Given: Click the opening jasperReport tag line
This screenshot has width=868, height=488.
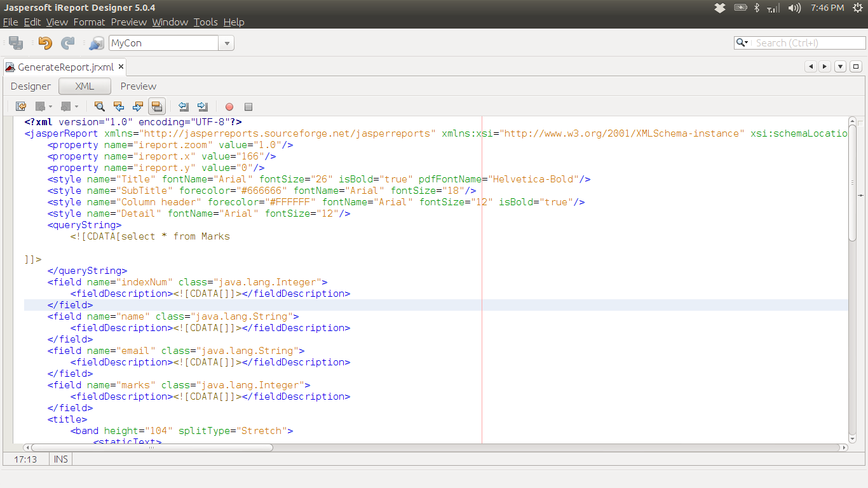Looking at the screenshot, I should pyautogui.click(x=436, y=133).
